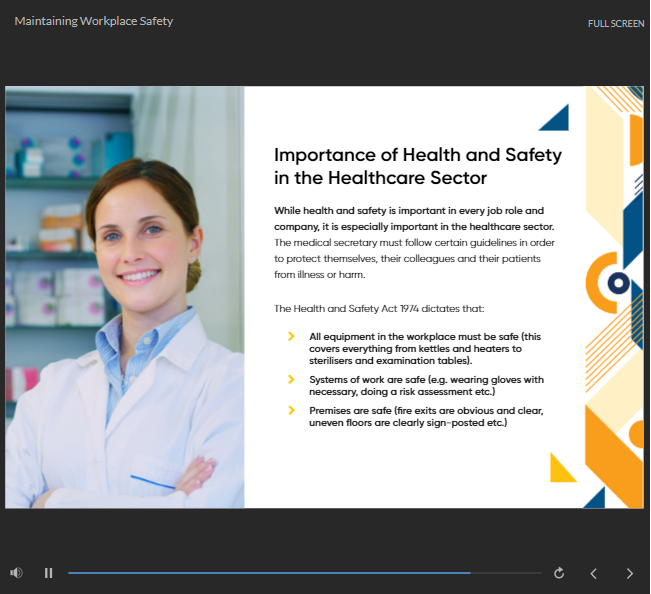Click the 'Maintaining Workplace Safety' course title
Viewport: 651px width, 594px height.
pos(93,21)
